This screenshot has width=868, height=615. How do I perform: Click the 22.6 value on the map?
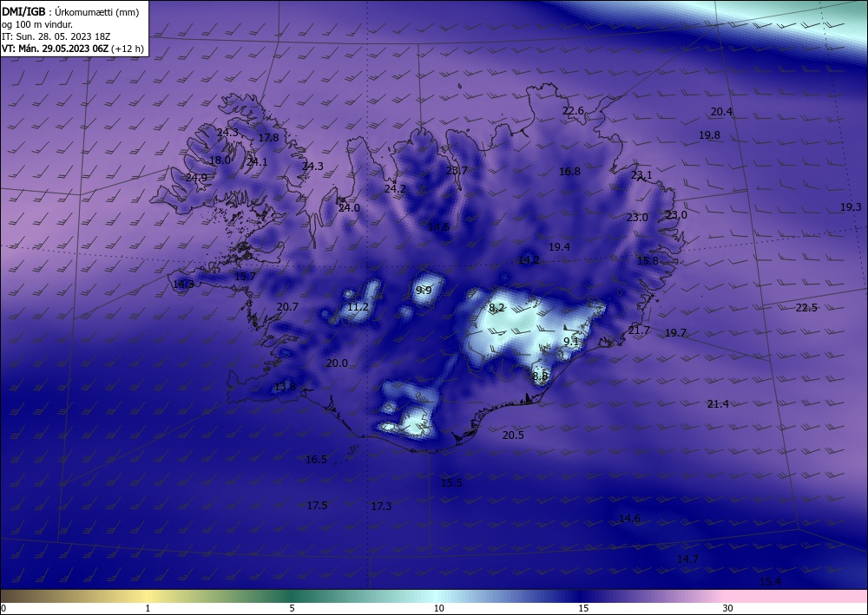[x=573, y=111]
